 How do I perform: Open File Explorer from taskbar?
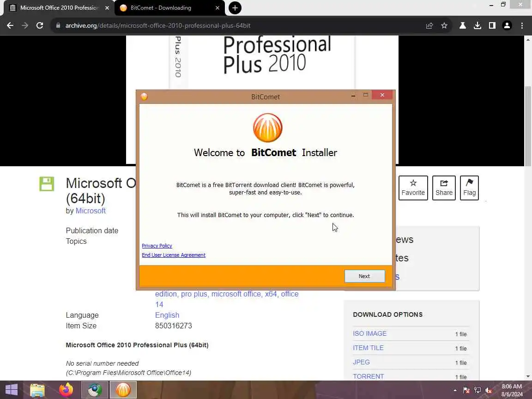pos(37,390)
